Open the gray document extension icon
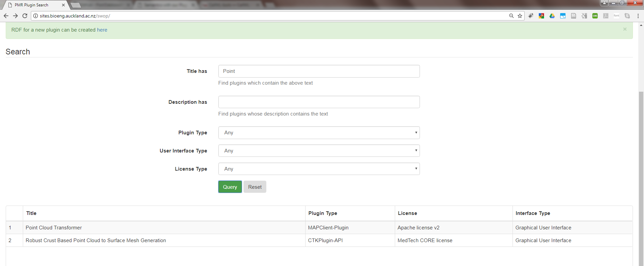The width and height of the screenshot is (644, 266). pos(574,16)
